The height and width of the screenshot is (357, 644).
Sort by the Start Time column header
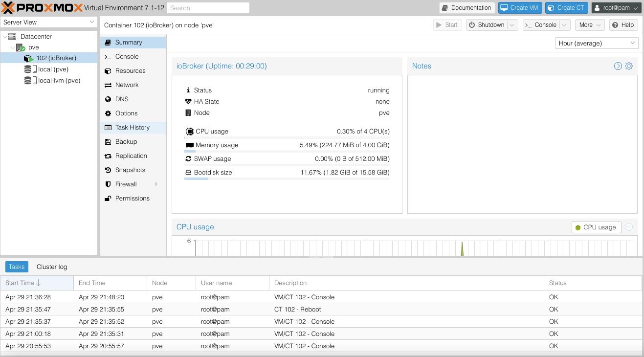coord(37,283)
